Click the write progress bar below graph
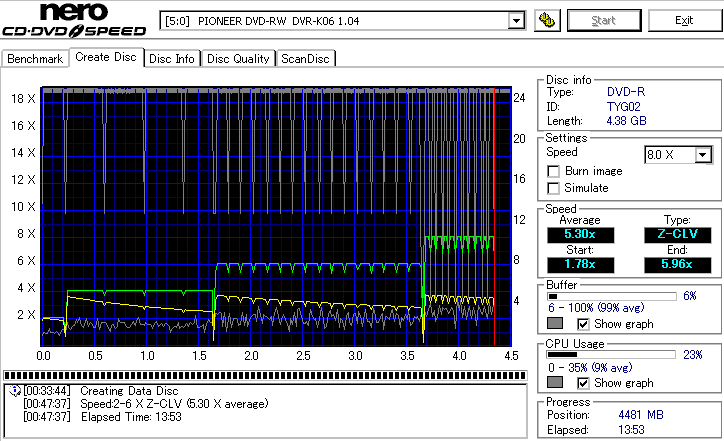The height and width of the screenshot is (441, 724). 265,375
